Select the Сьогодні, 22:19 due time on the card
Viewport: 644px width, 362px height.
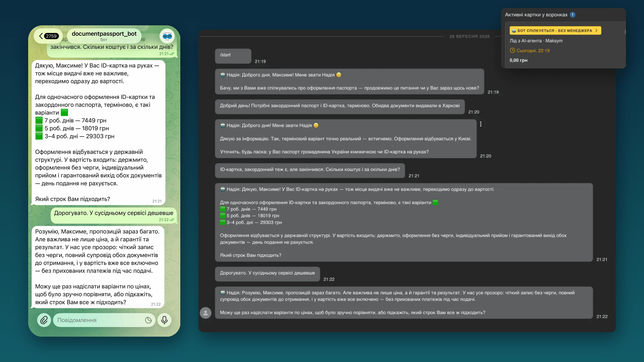[533, 51]
